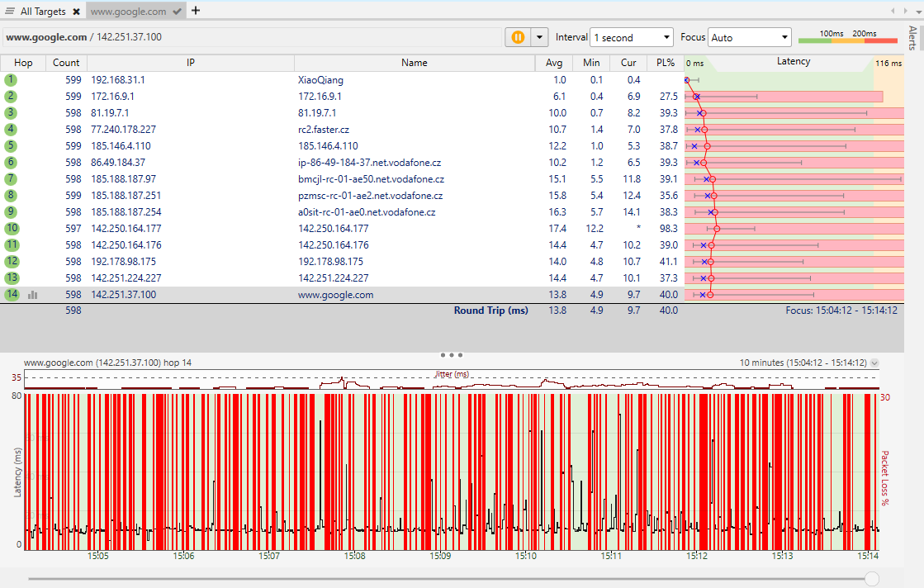Open the Alerts side panel
This screenshot has width=924, height=588.
click(x=912, y=37)
